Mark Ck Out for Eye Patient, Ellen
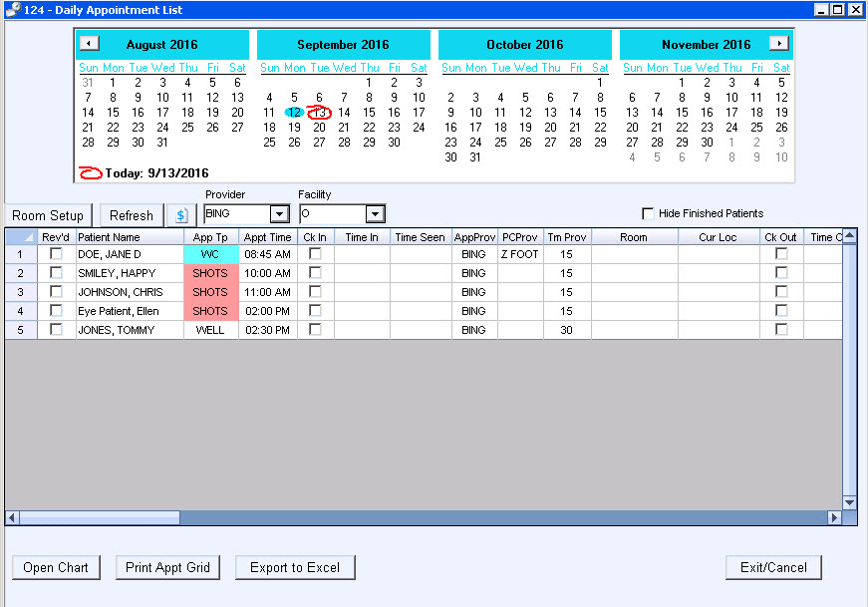This screenshot has width=868, height=607. point(781,310)
